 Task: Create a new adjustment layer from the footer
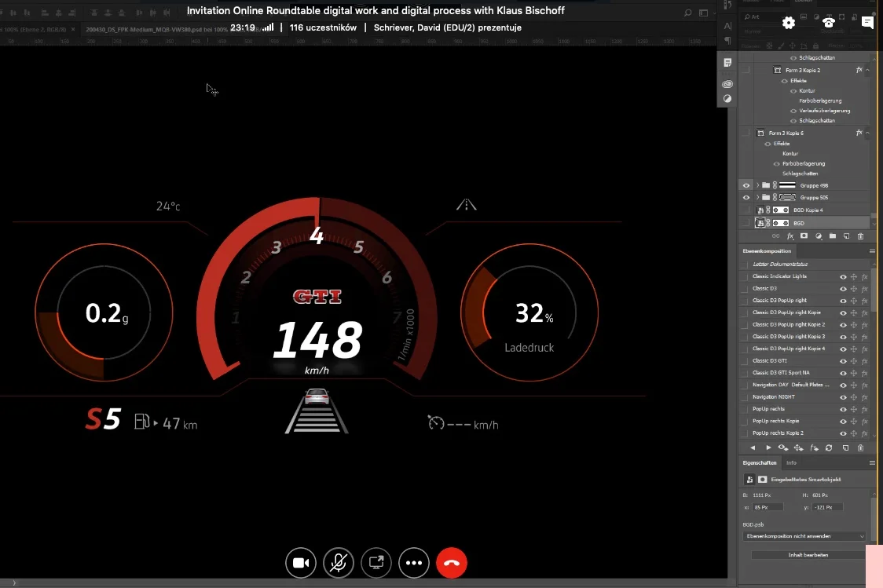(x=819, y=236)
